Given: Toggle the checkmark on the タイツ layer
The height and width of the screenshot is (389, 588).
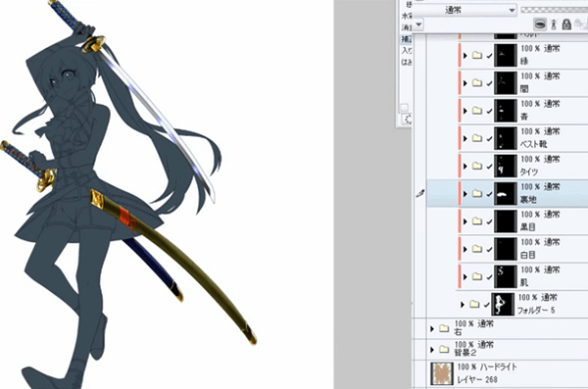Looking at the screenshot, I should click(489, 167).
